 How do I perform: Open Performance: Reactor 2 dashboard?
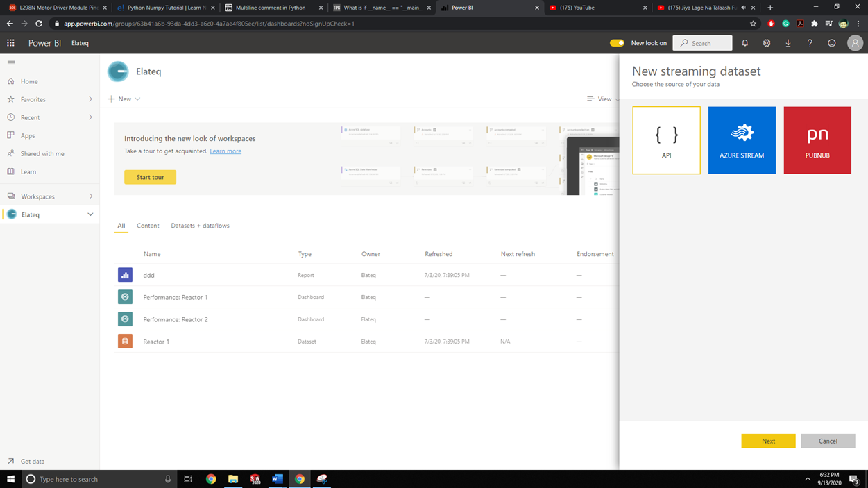[x=175, y=320]
